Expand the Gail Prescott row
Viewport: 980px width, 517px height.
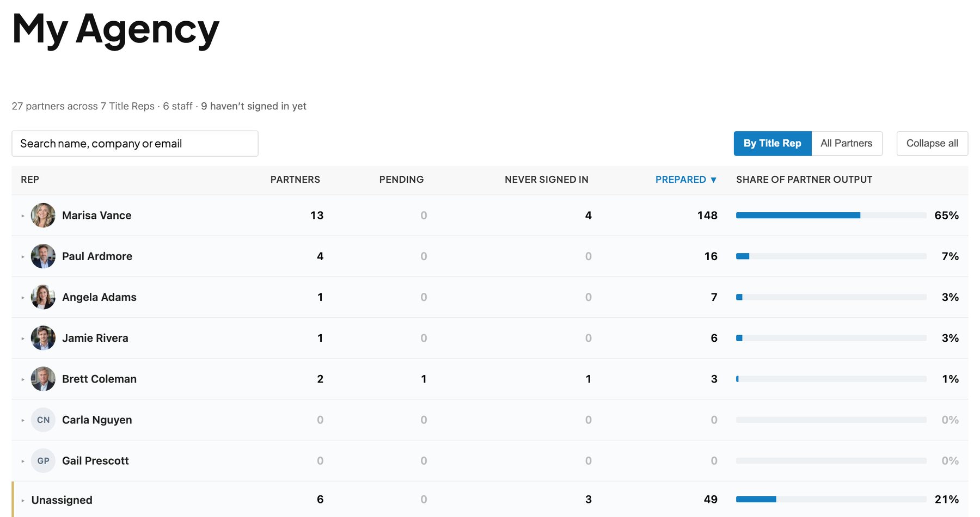[x=23, y=461]
